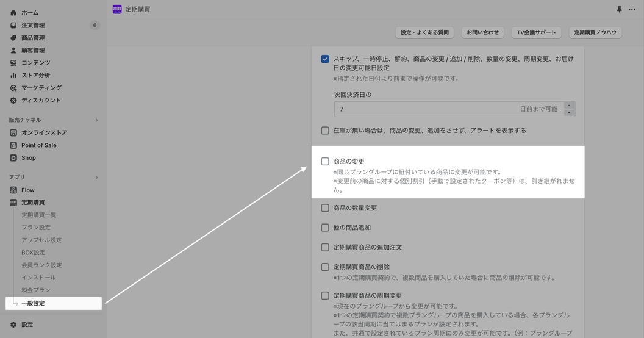
Task: Go to マーケティング in the sidebar
Action: [x=41, y=88]
